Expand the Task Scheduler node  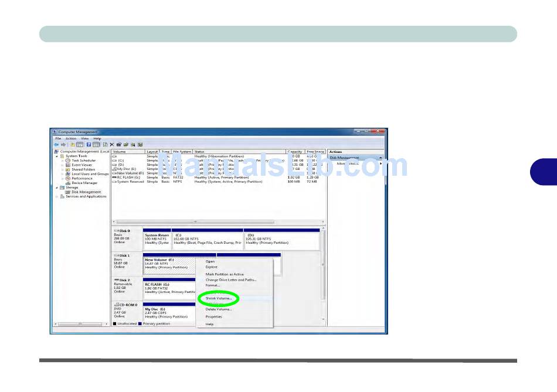[x=63, y=161]
